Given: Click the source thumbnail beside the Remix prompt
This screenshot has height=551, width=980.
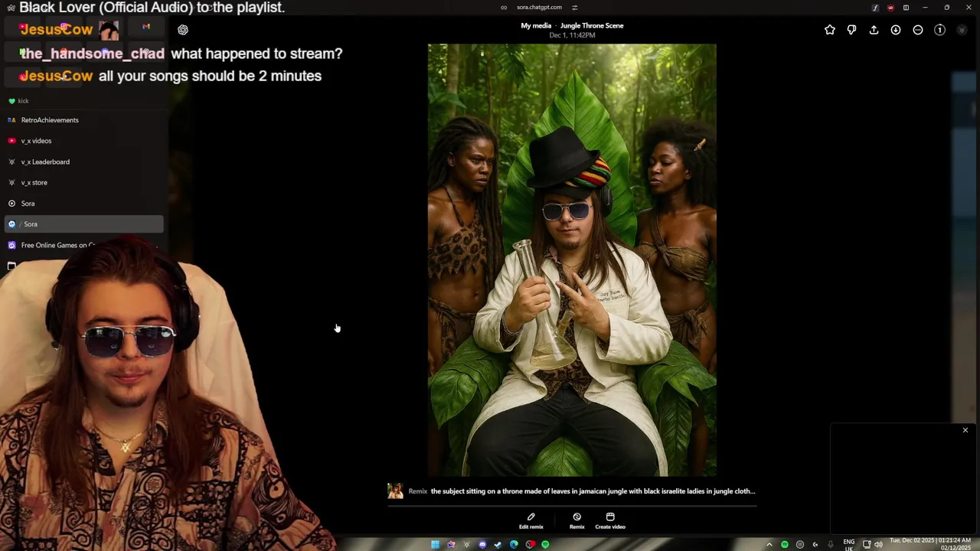Looking at the screenshot, I should click(395, 491).
